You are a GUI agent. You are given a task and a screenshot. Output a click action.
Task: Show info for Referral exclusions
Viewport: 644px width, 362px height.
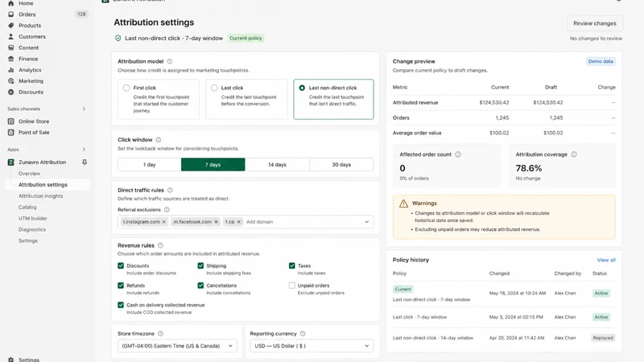pos(167,210)
